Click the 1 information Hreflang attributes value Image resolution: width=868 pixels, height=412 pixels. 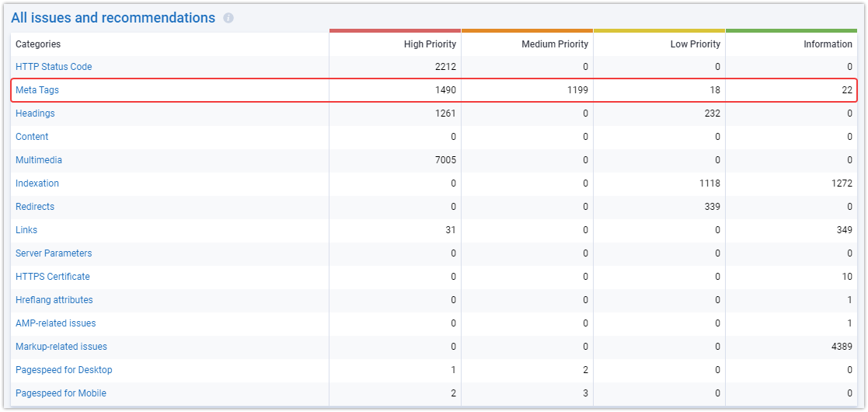click(849, 299)
